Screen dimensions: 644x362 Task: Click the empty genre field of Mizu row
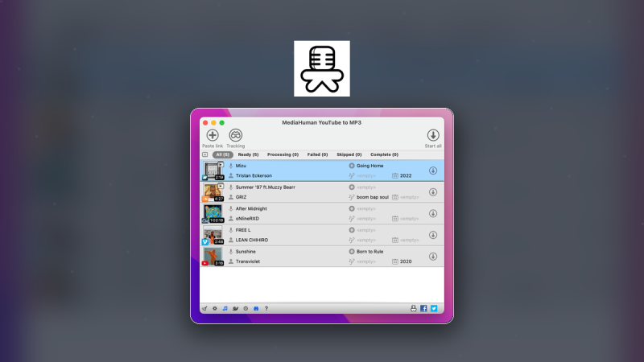coord(366,175)
